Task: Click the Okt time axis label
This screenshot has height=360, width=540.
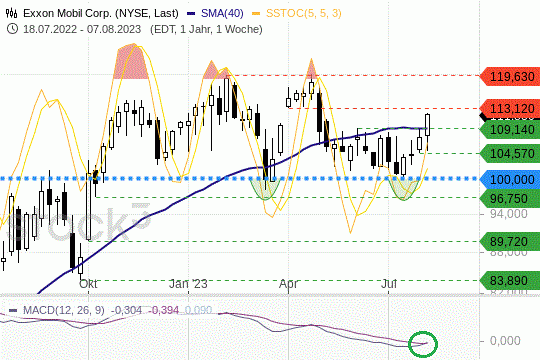Action: (x=88, y=284)
